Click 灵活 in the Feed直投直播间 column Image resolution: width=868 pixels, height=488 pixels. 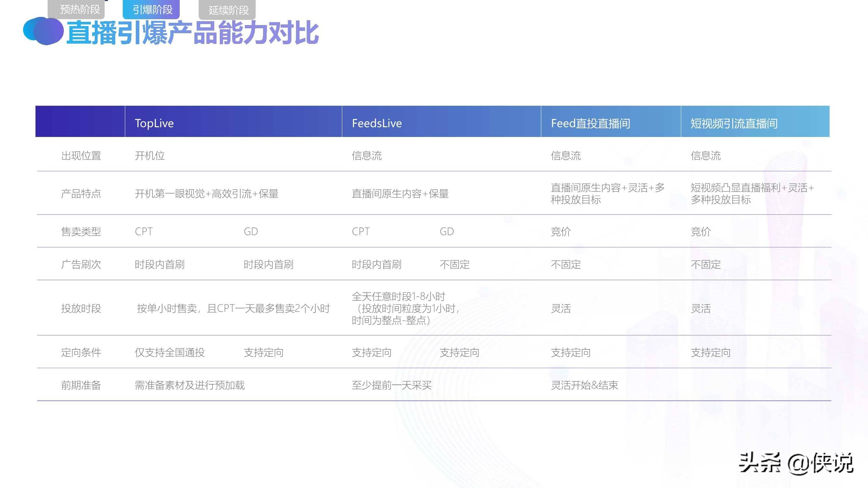point(561,308)
